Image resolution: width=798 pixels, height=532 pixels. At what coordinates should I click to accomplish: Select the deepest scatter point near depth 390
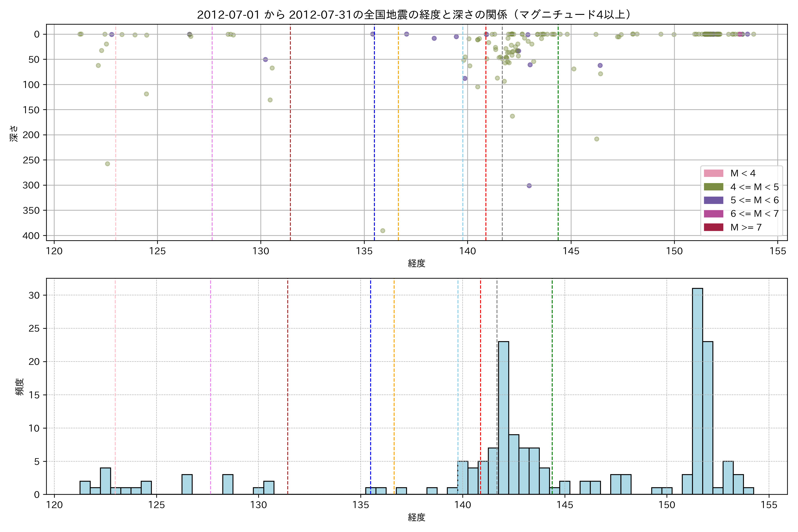(x=383, y=231)
